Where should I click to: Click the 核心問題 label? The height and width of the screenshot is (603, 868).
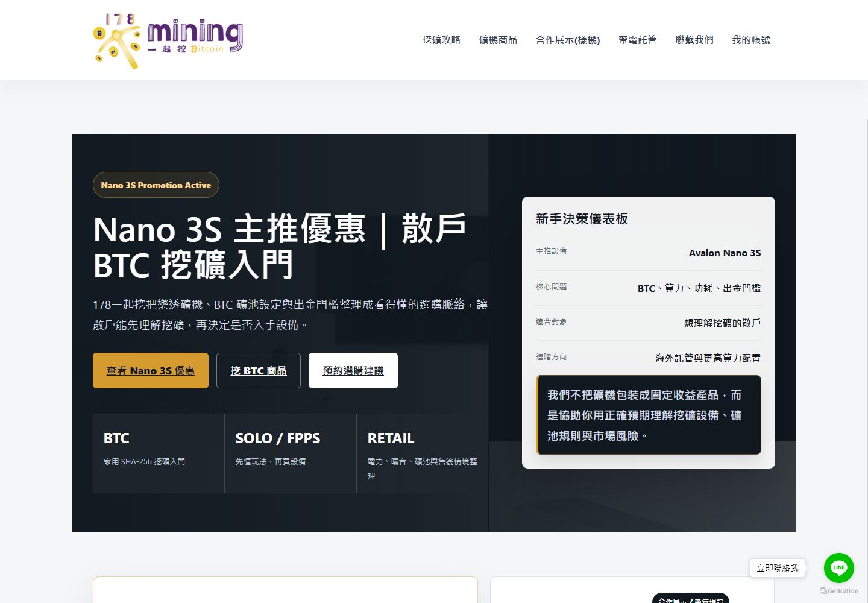[552, 287]
